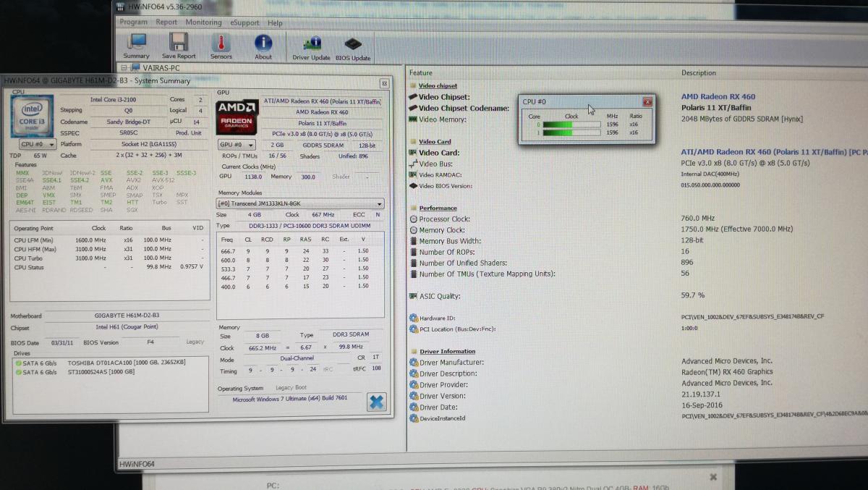
Task: Select the Video Chipset row label
Action: (x=444, y=97)
